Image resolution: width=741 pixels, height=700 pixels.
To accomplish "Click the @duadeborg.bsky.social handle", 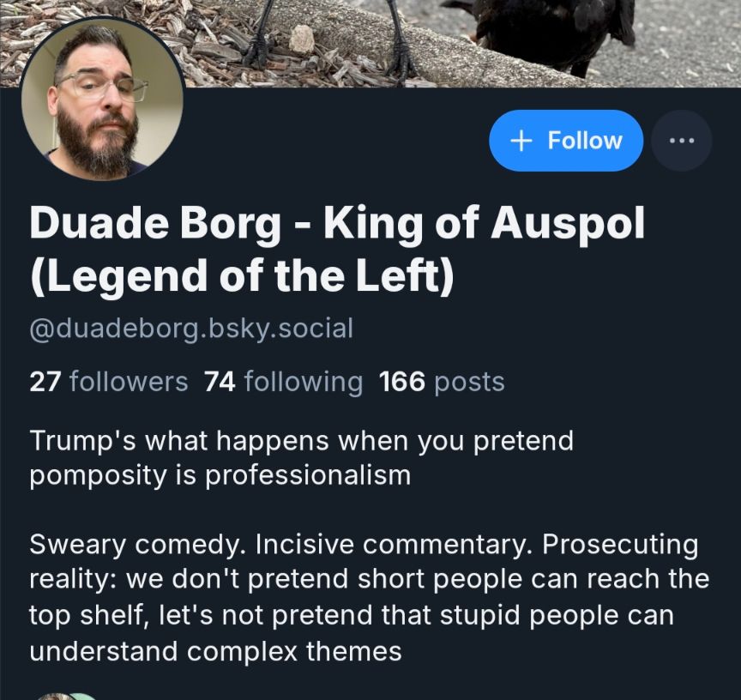I will (x=191, y=329).
